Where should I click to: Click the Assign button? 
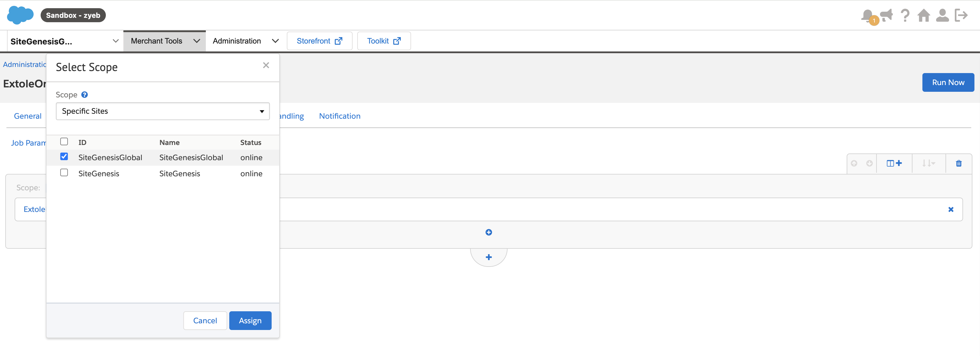coord(250,321)
